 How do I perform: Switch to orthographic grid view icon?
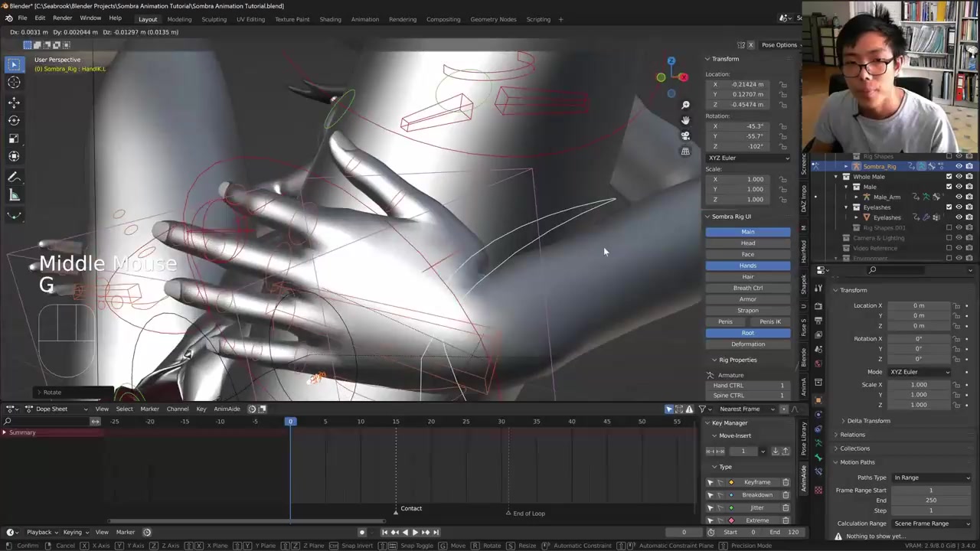tap(685, 152)
